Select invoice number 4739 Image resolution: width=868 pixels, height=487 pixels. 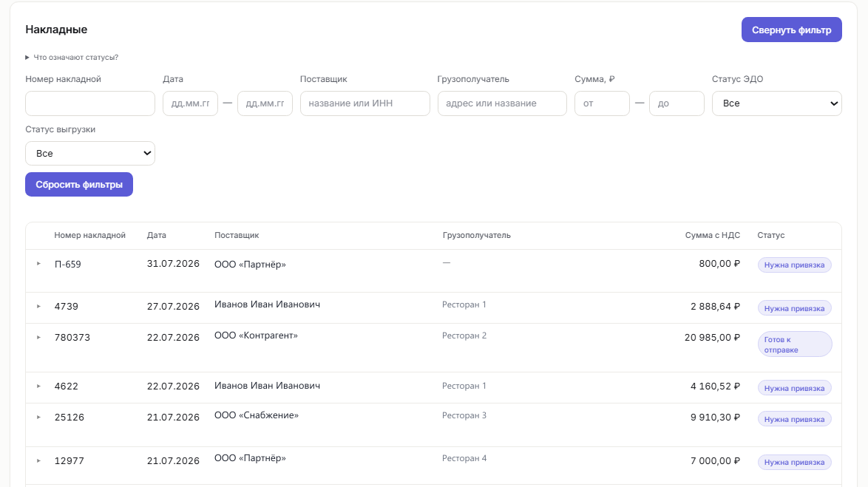click(x=67, y=307)
